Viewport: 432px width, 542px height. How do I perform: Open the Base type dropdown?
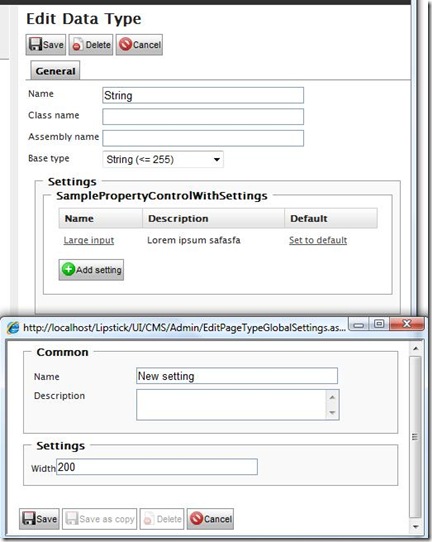(x=163, y=159)
